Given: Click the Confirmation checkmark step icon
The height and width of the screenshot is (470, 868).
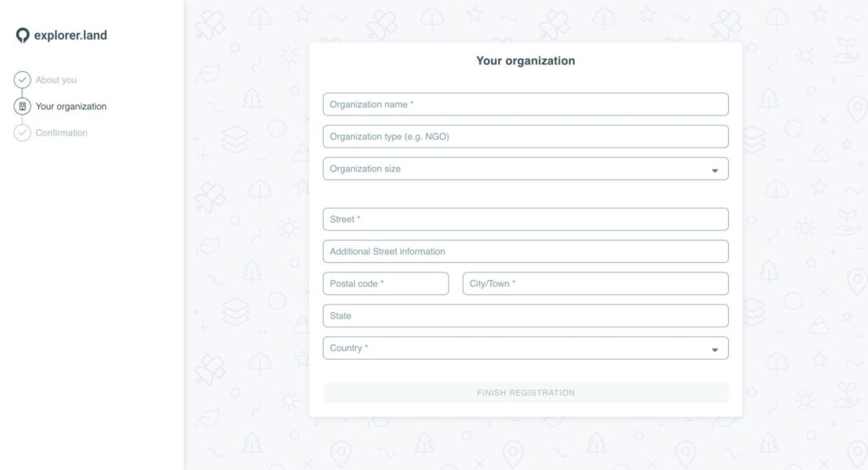Looking at the screenshot, I should pyautogui.click(x=22, y=133).
